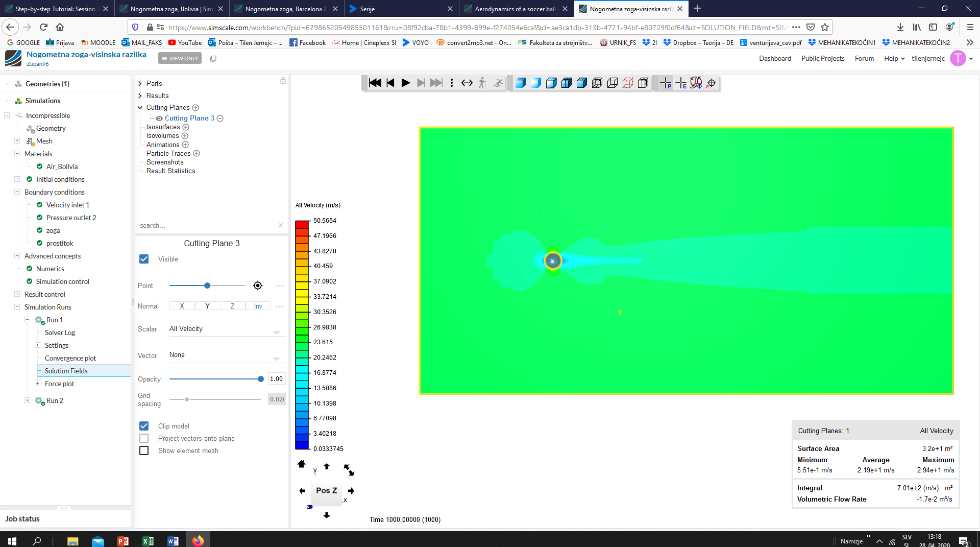The height and width of the screenshot is (547, 980).
Task: Disable the Clip model checkbox
Action: point(144,426)
